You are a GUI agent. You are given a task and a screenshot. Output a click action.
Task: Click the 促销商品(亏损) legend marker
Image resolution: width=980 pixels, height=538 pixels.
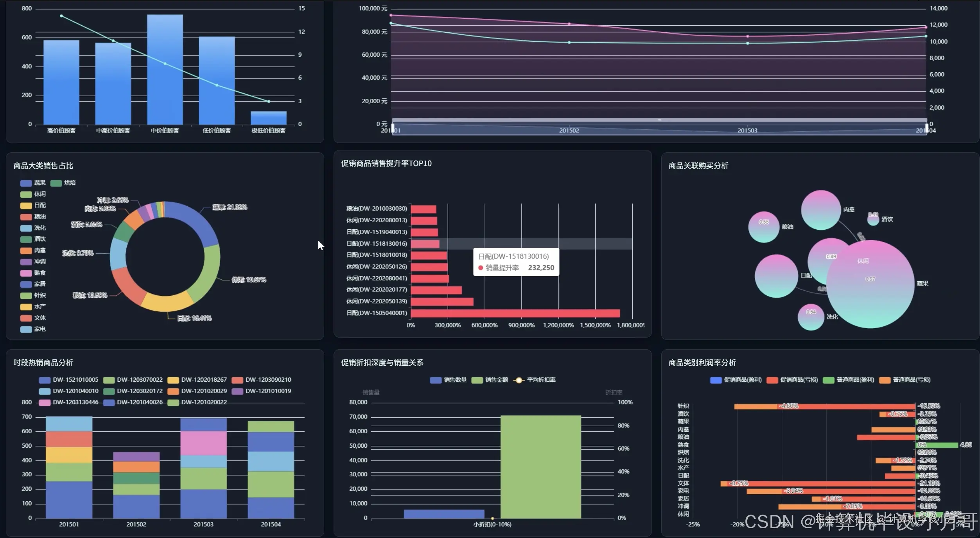772,380
